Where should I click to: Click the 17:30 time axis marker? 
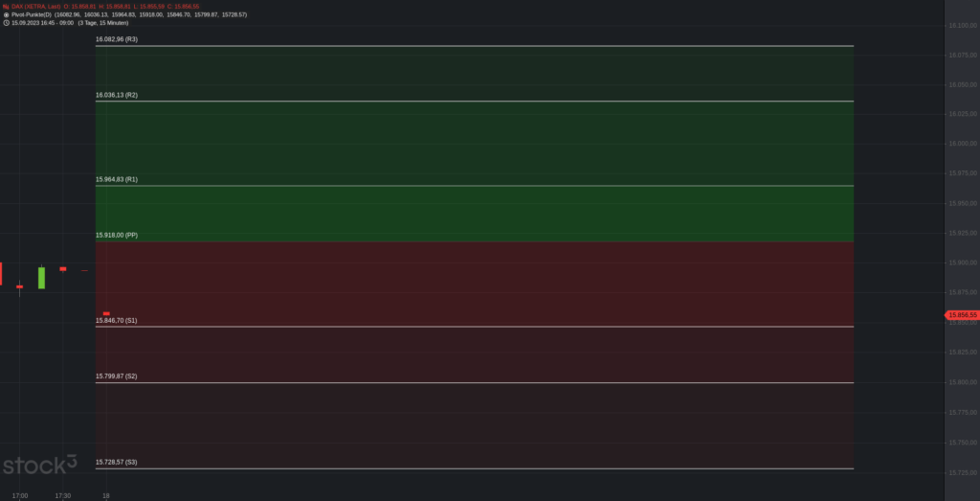click(62, 496)
